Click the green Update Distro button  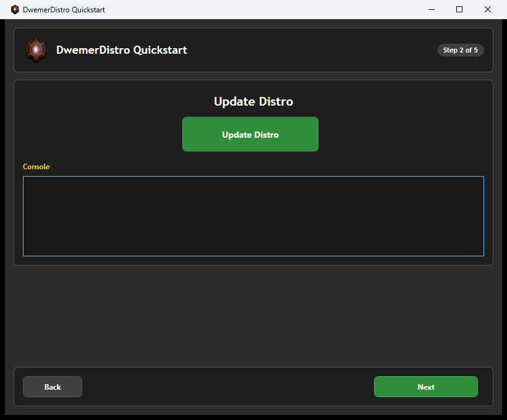(250, 134)
